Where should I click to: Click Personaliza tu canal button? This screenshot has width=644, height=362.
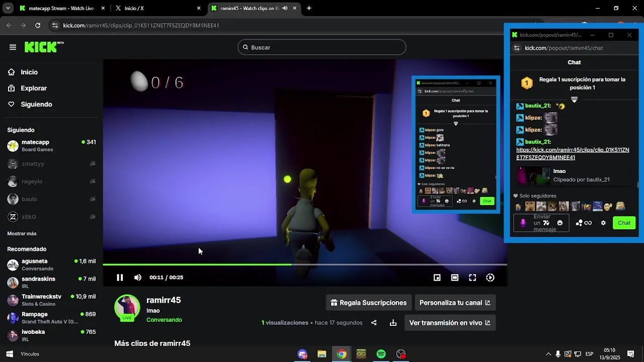455,303
